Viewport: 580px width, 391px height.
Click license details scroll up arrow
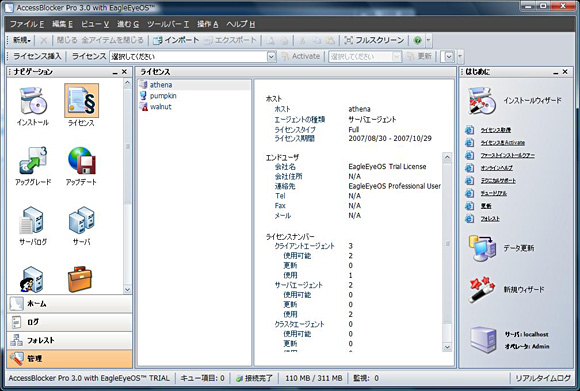tap(447, 157)
